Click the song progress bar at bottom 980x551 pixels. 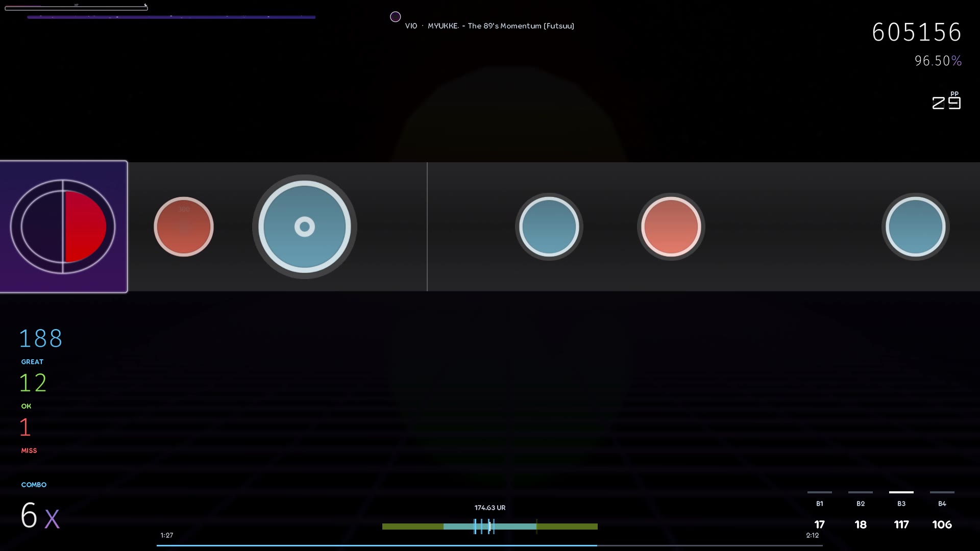click(489, 545)
